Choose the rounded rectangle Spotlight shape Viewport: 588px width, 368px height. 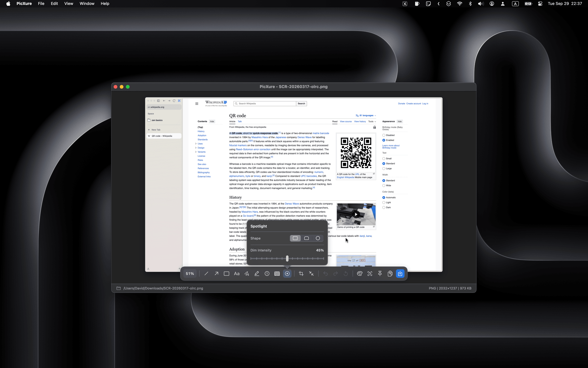pos(307,238)
